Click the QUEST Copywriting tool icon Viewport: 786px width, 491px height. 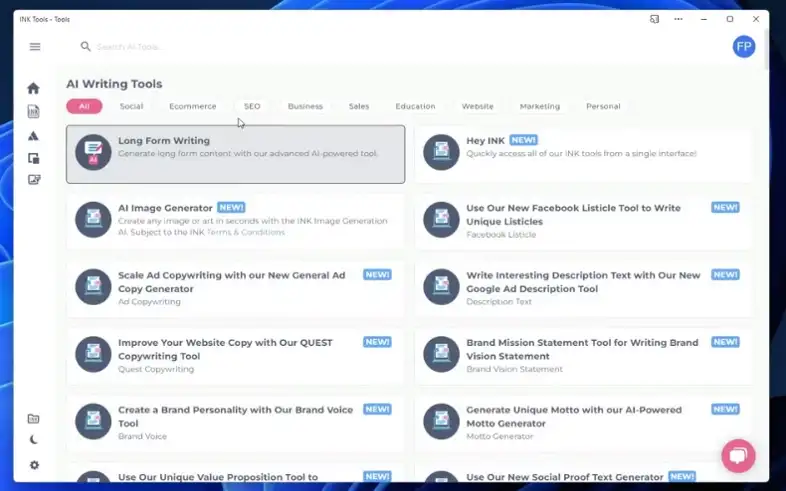[x=93, y=354]
